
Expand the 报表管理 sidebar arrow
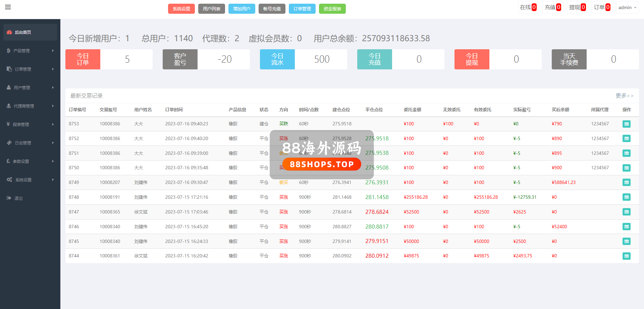(x=53, y=124)
